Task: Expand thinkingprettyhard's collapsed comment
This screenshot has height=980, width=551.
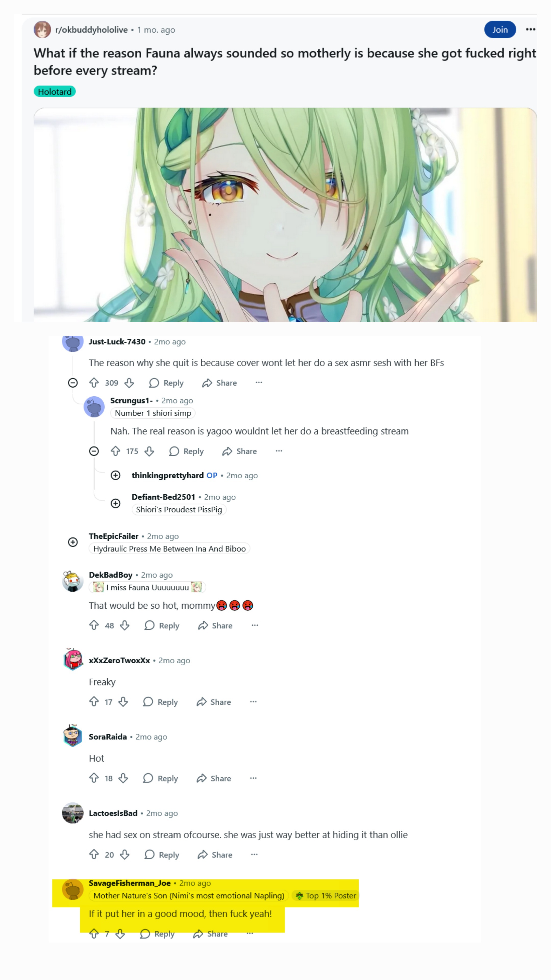Action: 116,475
